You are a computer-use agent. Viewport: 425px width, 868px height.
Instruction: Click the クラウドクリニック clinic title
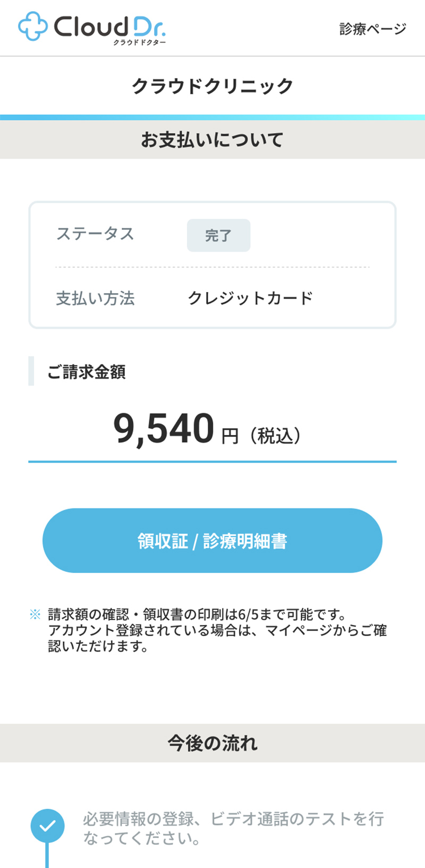tap(212, 86)
